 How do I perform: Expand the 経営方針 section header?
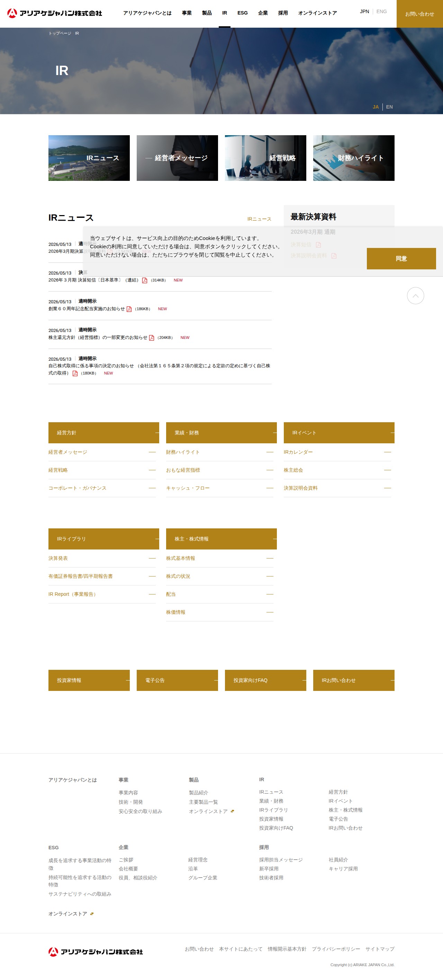pyautogui.click(x=103, y=433)
